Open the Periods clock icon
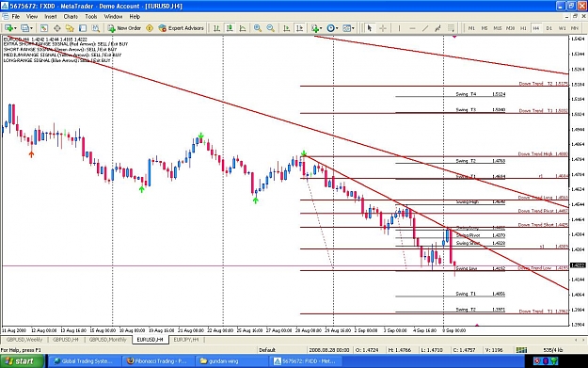588x368 pixels. [x=330, y=28]
